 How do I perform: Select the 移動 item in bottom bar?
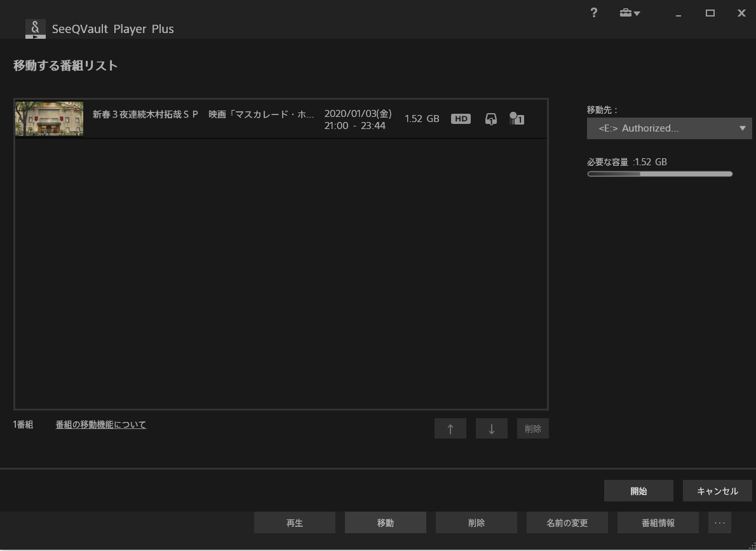(385, 522)
